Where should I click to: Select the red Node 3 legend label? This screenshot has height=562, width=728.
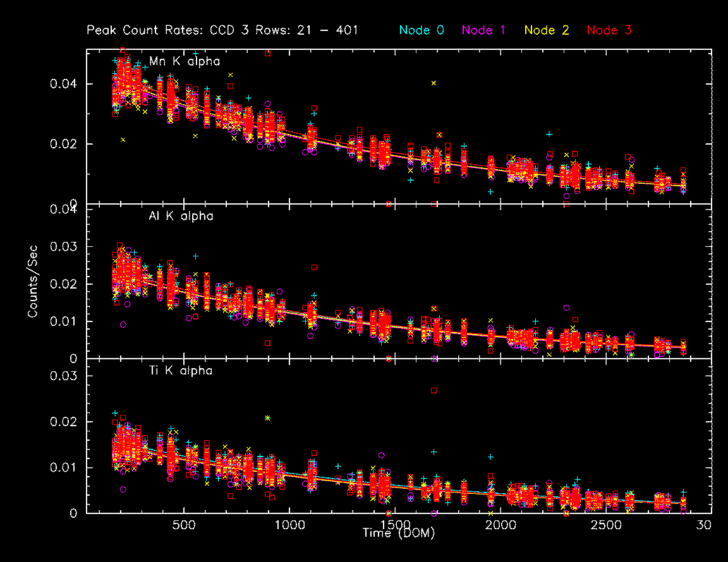pyautogui.click(x=609, y=30)
